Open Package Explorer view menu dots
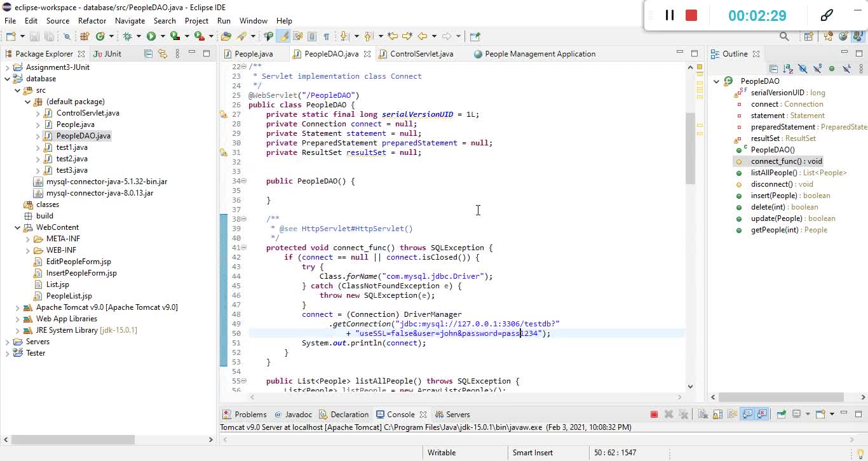868x461 pixels. coord(177,54)
